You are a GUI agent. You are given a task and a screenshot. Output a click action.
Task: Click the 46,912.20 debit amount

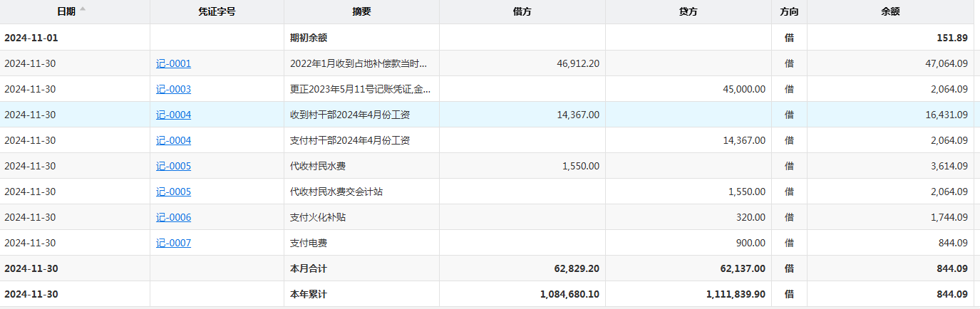tap(577, 63)
